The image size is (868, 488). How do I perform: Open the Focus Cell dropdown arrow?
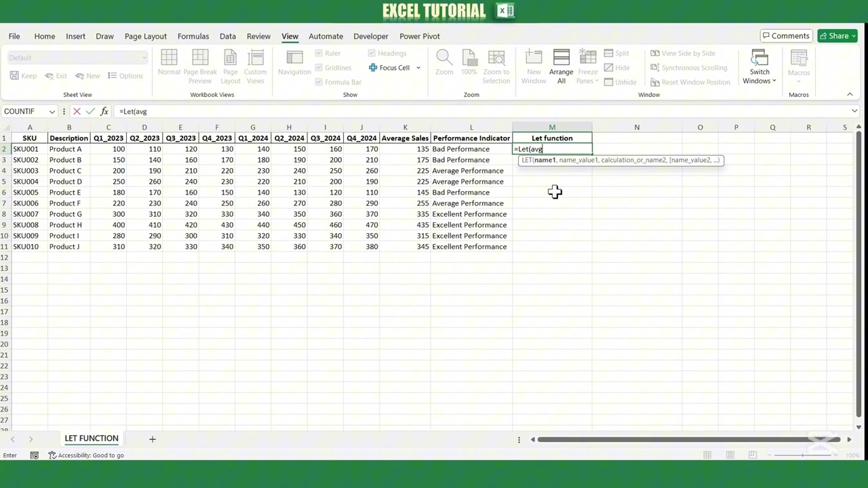(x=418, y=68)
